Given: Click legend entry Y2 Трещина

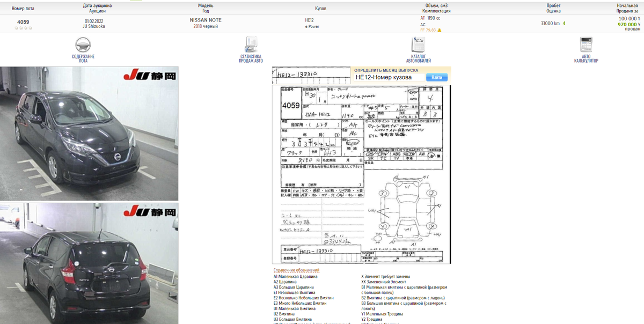Looking at the screenshot, I should coord(371,319).
